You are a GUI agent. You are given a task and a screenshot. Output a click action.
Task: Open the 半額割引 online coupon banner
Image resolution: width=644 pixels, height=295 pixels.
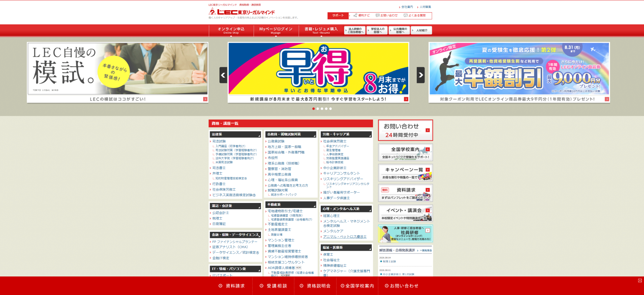point(519,68)
